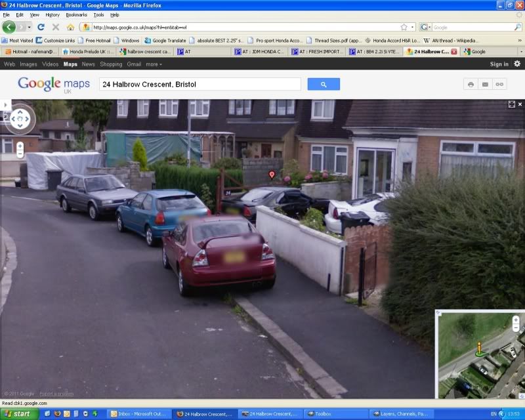Screen dimensions: 525x420
Task: Open the Home page icon
Action: coord(70,27)
